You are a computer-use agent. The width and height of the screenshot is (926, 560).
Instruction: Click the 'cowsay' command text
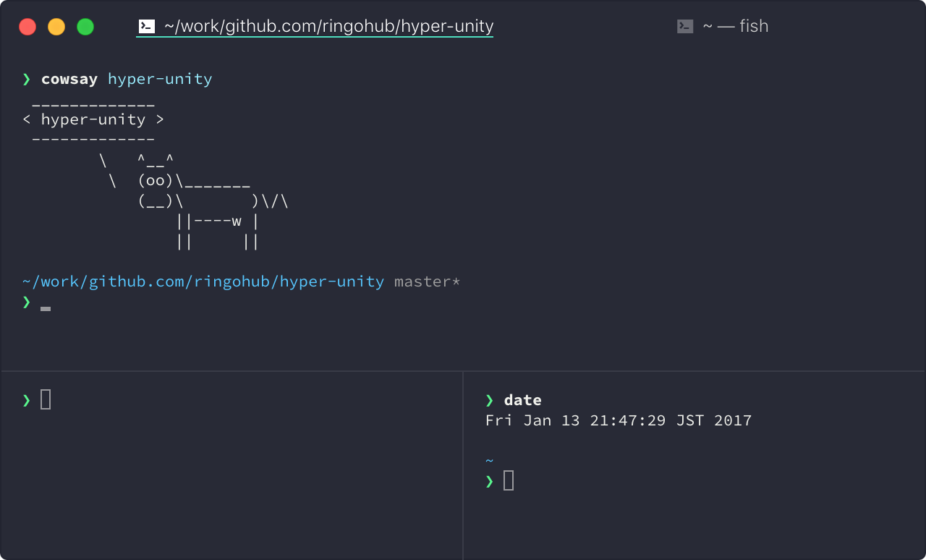pyautogui.click(x=69, y=79)
